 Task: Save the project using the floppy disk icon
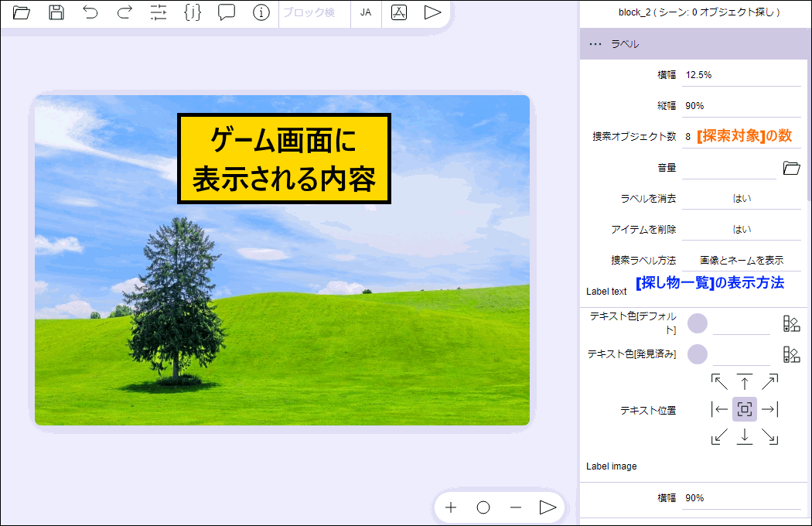[56, 12]
